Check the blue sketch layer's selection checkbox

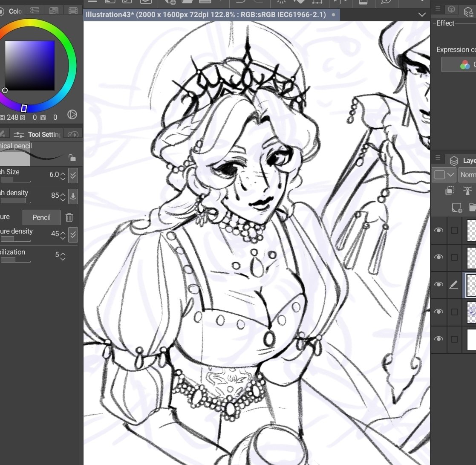[x=454, y=312]
